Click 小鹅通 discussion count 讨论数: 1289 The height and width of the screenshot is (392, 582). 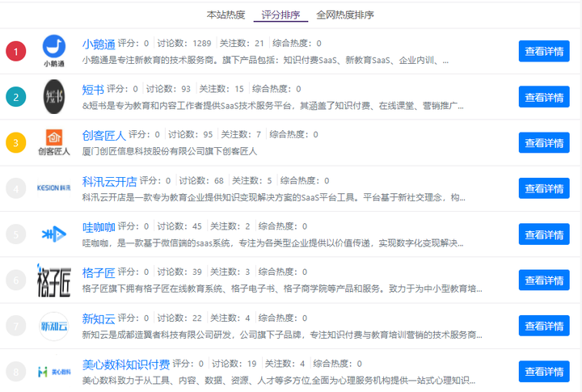[184, 44]
